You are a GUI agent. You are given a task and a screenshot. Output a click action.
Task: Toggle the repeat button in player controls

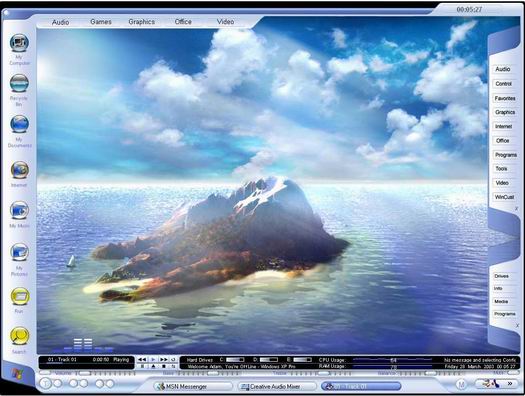coord(173,360)
